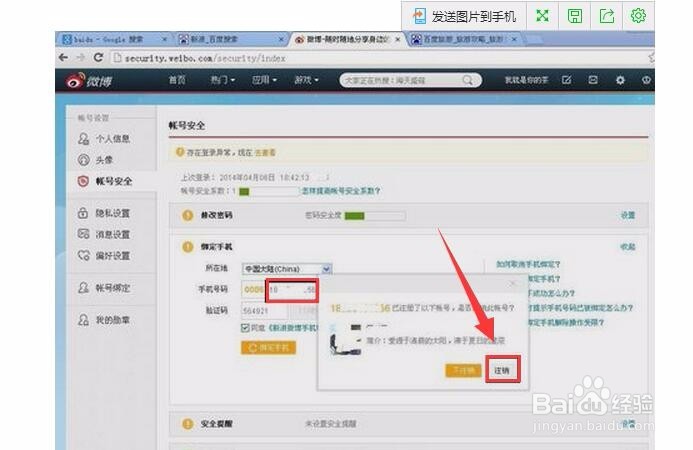Click the green share icon
693x450 pixels.
(x=607, y=16)
